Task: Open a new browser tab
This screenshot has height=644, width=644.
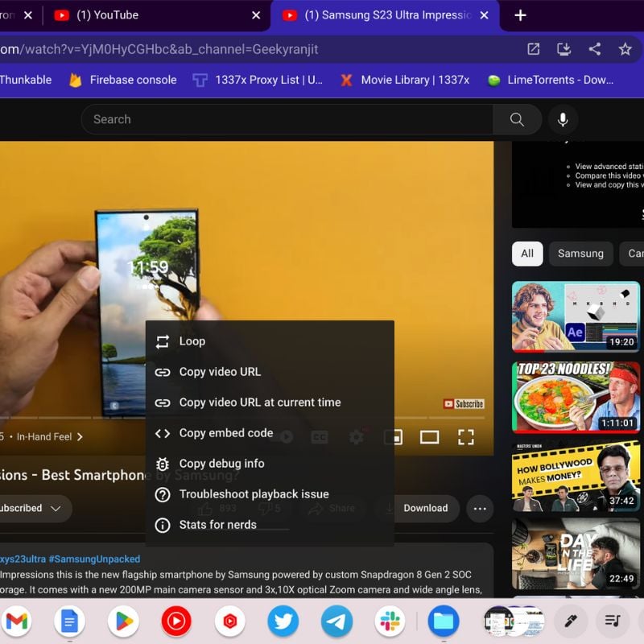Action: click(x=520, y=15)
